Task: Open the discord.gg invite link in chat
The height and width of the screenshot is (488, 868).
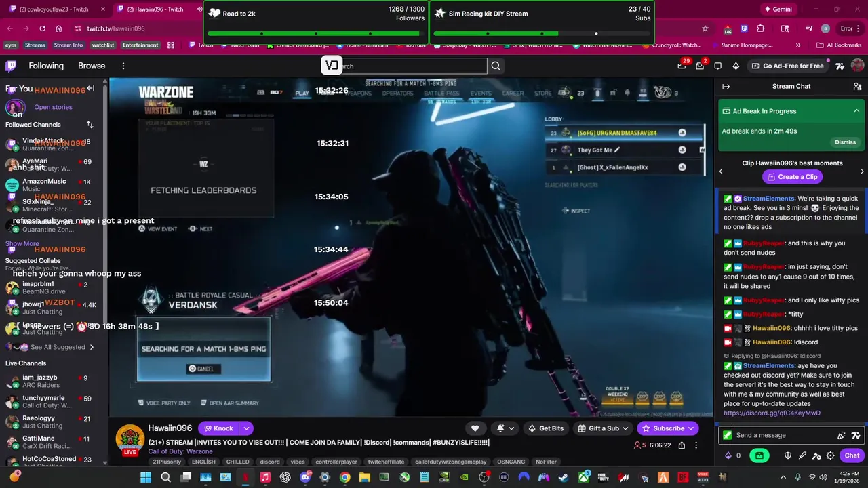Action: pyautogui.click(x=772, y=413)
